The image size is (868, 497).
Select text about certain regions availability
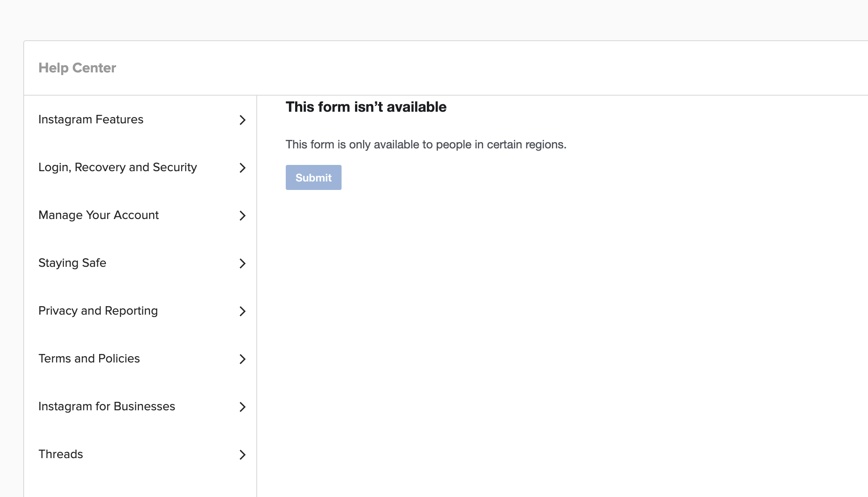click(426, 144)
